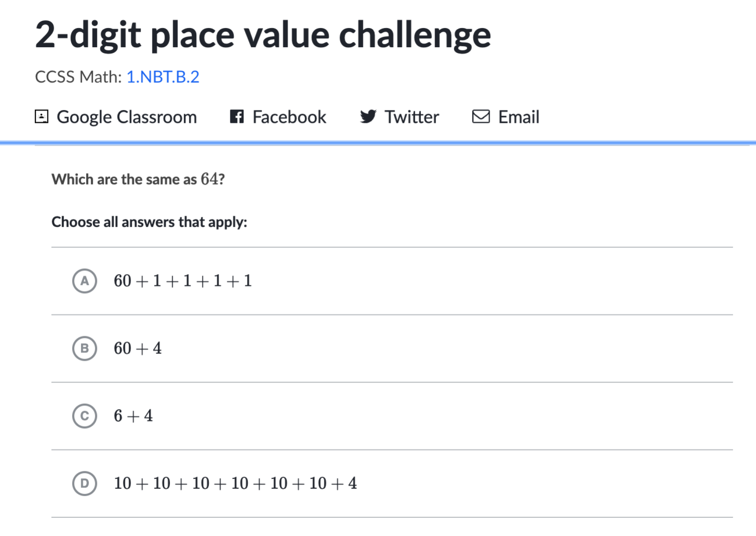Select answer choice D circle
This screenshot has width=756, height=536.
pyautogui.click(x=85, y=483)
